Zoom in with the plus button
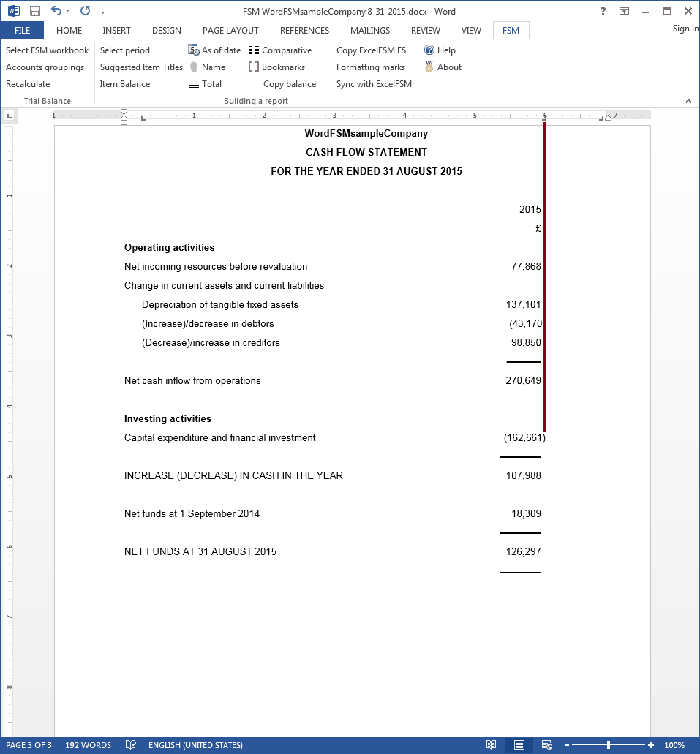This screenshot has height=754, width=700. coord(651,745)
